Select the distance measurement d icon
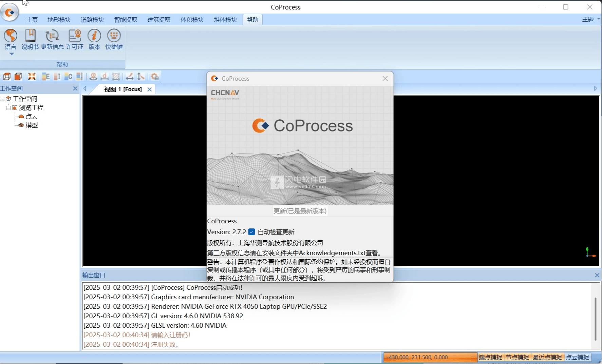The width and height of the screenshot is (602, 364). (105, 77)
